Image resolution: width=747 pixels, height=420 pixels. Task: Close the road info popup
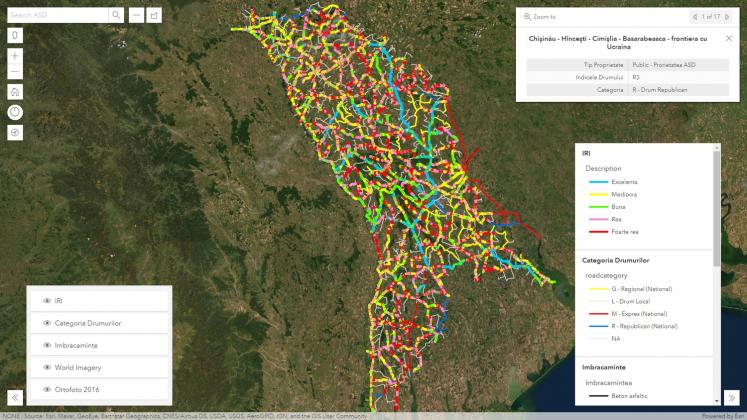(x=728, y=39)
